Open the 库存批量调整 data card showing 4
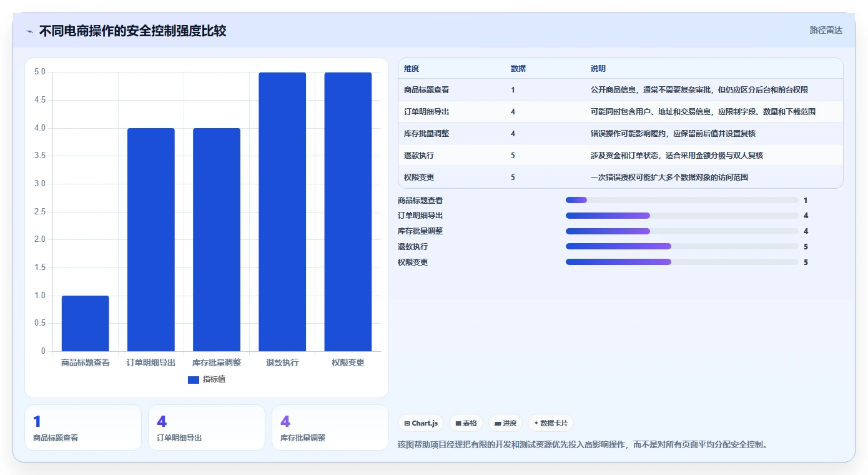Image resolution: width=868 pixels, height=475 pixels. click(x=330, y=427)
